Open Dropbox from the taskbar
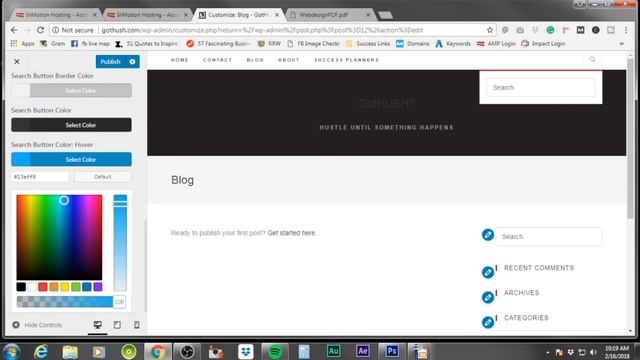 tap(246, 351)
